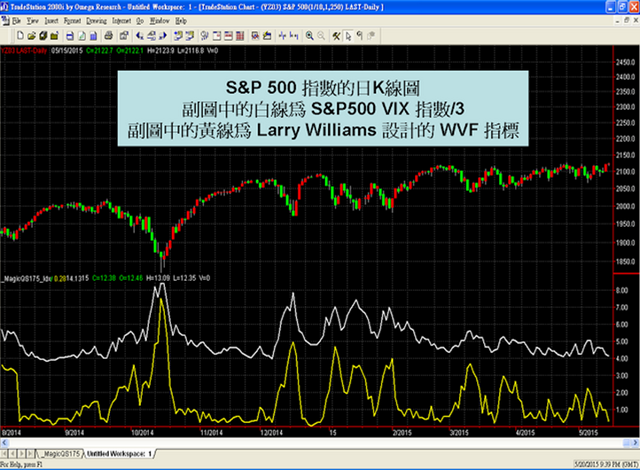This screenshot has width=640, height=470.
Task: Open the Window menu
Action: (160, 20)
